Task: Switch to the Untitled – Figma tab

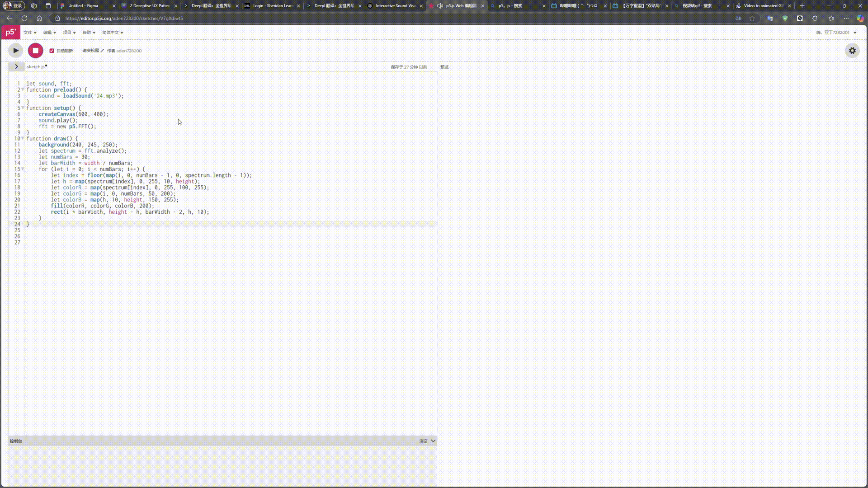Action: tap(83, 6)
